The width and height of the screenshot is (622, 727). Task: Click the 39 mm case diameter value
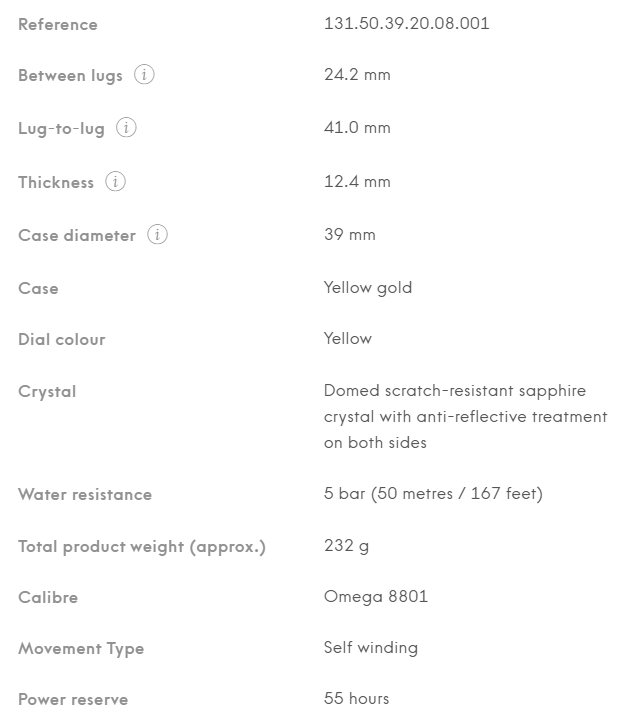tap(350, 235)
